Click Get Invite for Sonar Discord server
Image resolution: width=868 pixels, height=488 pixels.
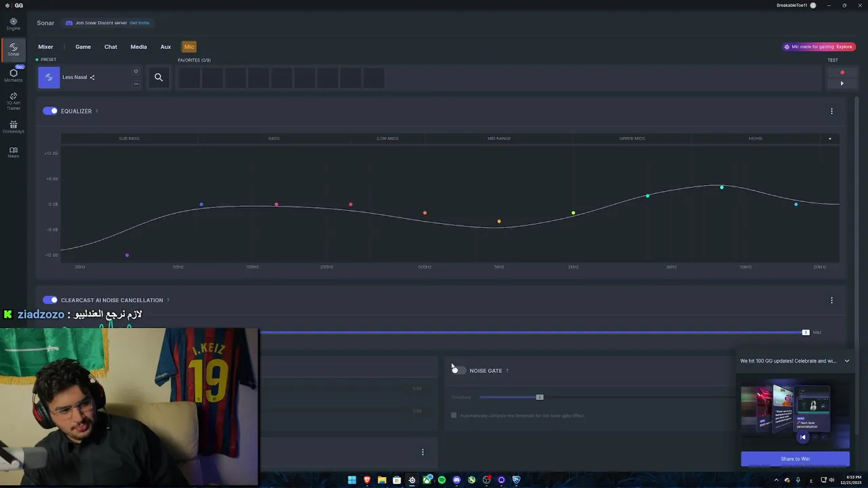(140, 23)
